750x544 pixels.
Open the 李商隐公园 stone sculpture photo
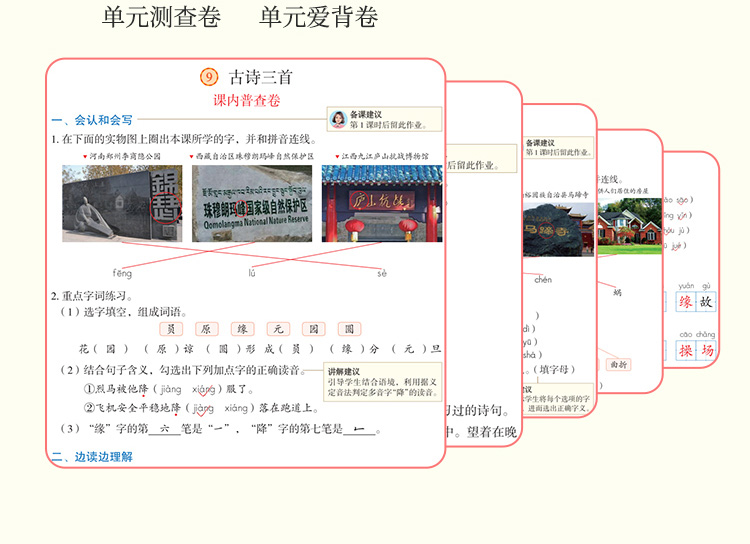(122, 203)
